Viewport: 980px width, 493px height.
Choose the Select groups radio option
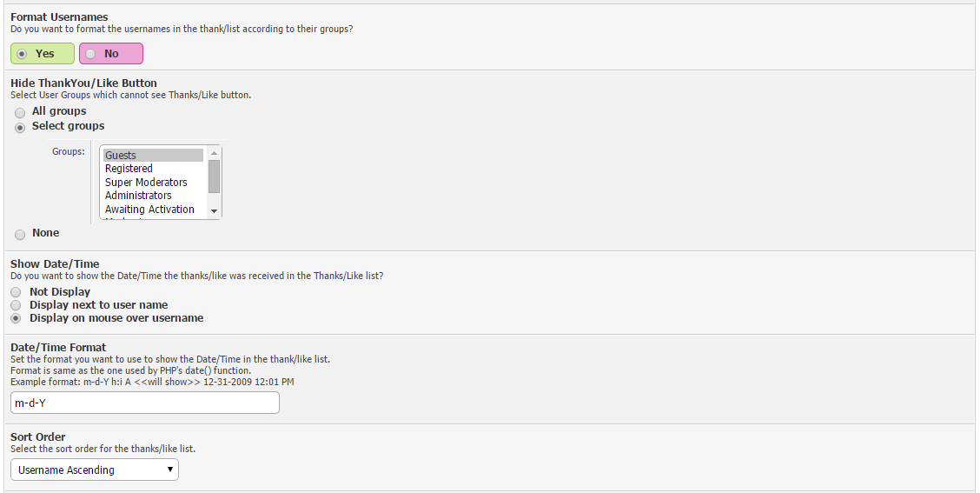coord(20,127)
